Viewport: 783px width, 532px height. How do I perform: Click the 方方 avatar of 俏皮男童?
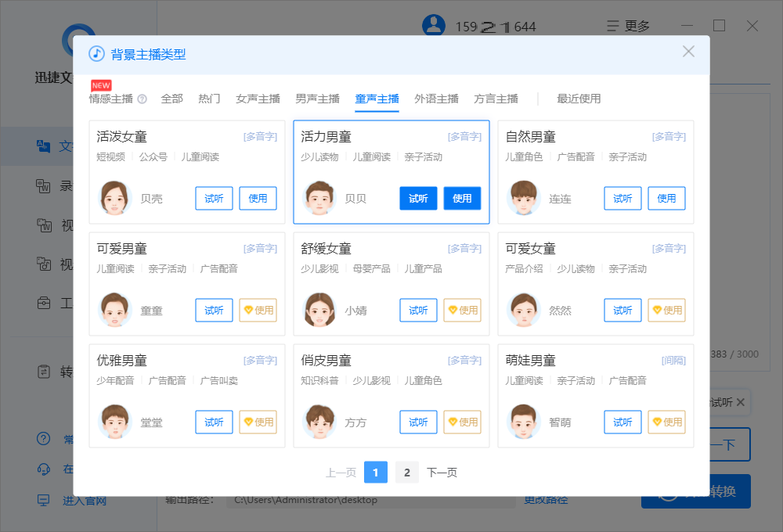tap(319, 422)
